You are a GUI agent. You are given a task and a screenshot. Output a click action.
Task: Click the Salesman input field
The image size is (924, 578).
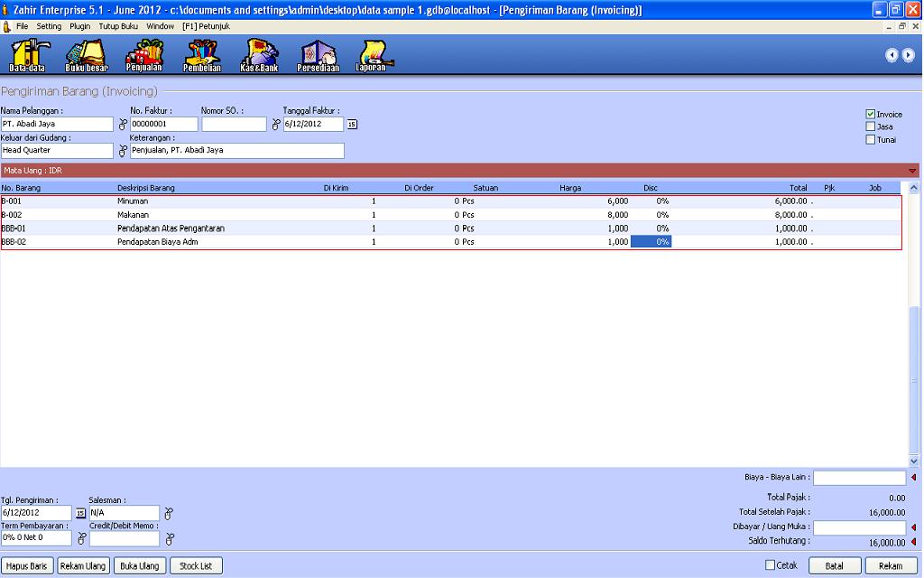(125, 513)
